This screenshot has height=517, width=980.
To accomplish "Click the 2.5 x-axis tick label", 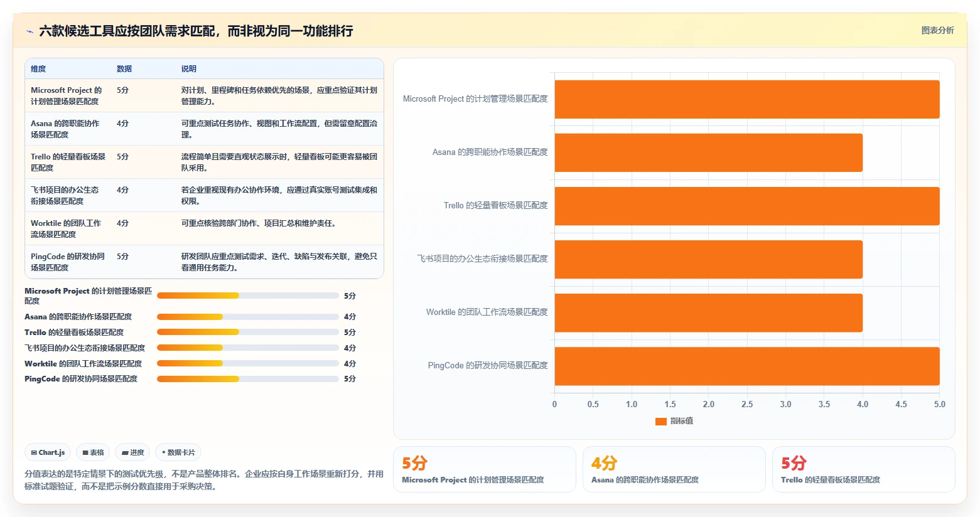I will (x=747, y=405).
